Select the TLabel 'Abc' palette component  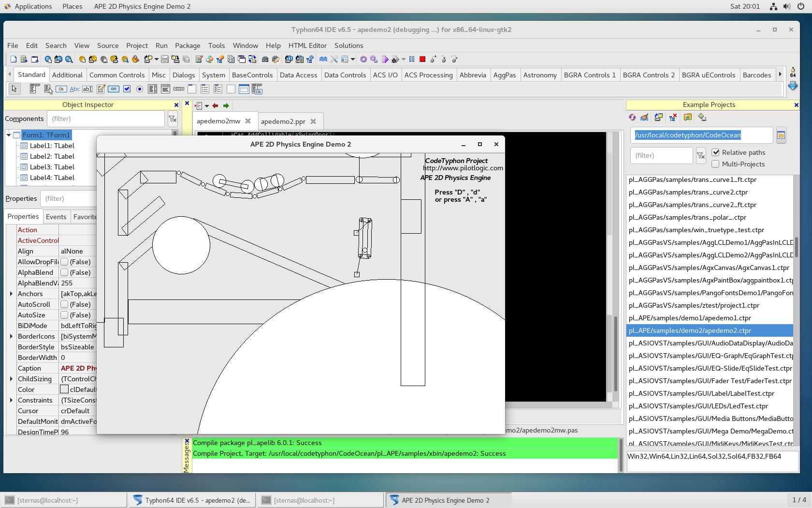tap(74, 89)
